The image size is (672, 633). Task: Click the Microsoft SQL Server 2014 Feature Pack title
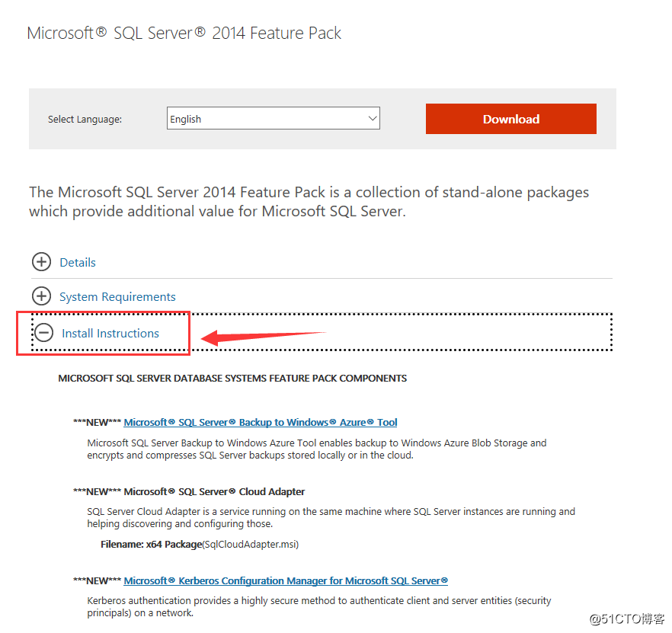184,33
